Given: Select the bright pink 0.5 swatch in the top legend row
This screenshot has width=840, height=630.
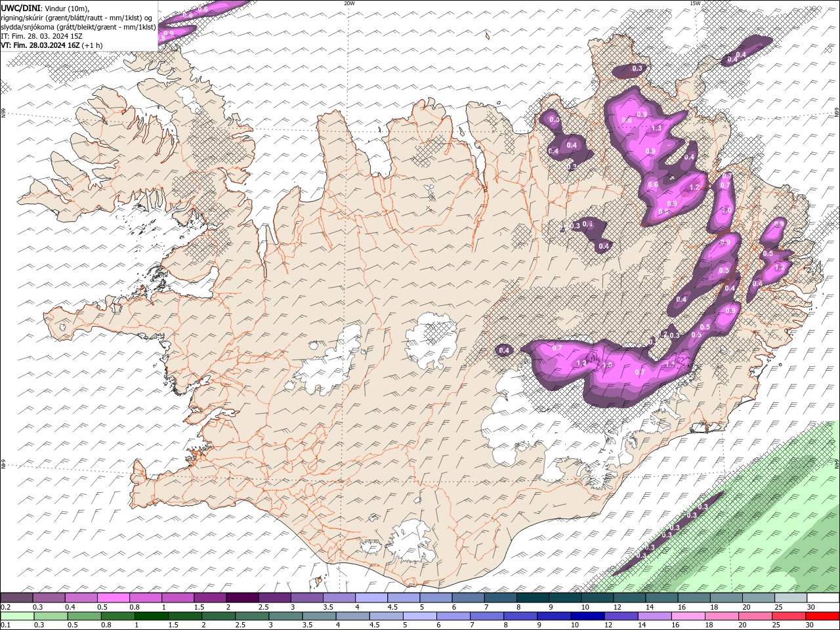Looking at the screenshot, I should click(113, 598).
